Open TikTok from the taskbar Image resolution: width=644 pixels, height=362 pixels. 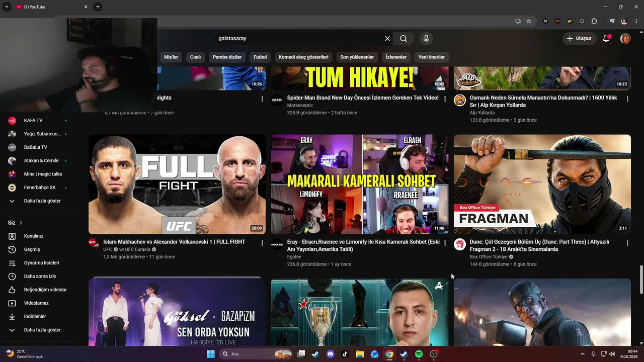pyautogui.click(x=345, y=354)
